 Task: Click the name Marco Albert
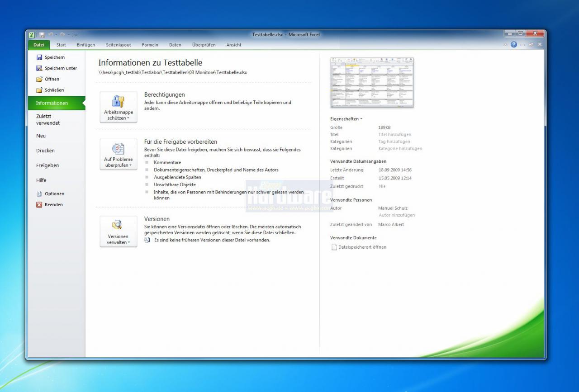[391, 224]
